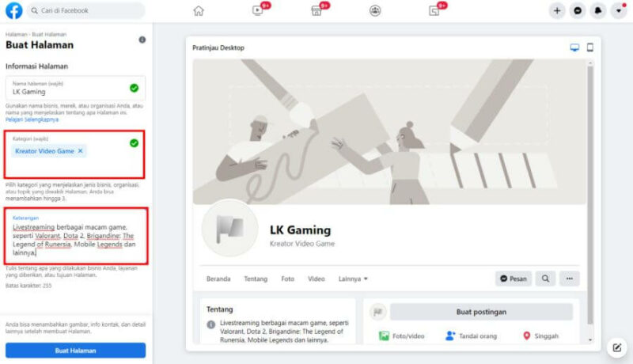Click the Facebook logo icon
Image resolution: width=633 pixels, height=364 pixels.
pyautogui.click(x=14, y=10)
